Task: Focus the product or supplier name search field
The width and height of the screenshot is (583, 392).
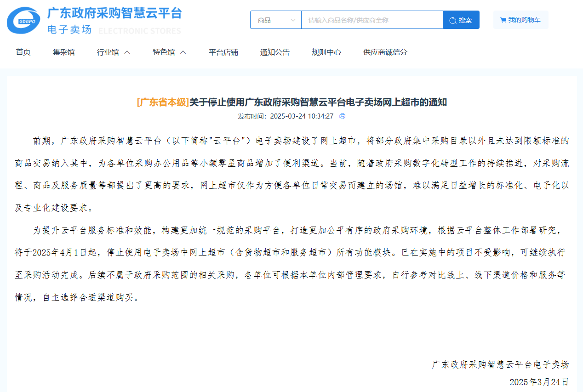Action: tap(372, 20)
